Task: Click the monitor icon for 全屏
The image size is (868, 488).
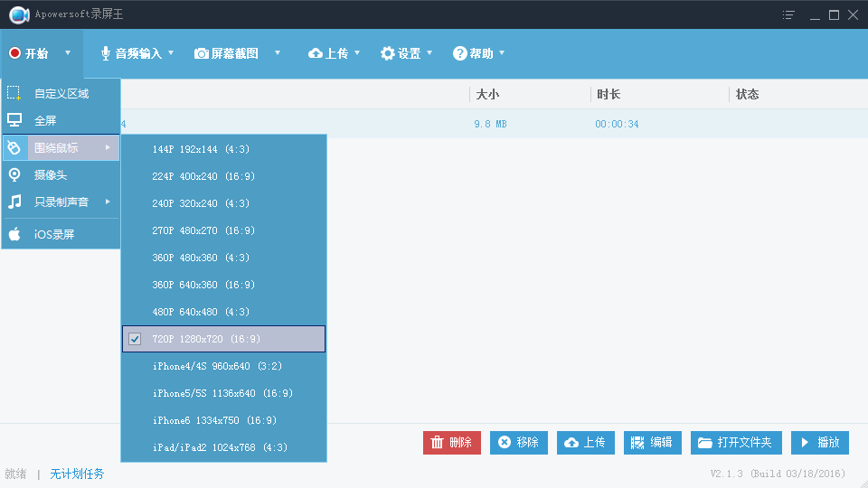Action: click(14, 120)
